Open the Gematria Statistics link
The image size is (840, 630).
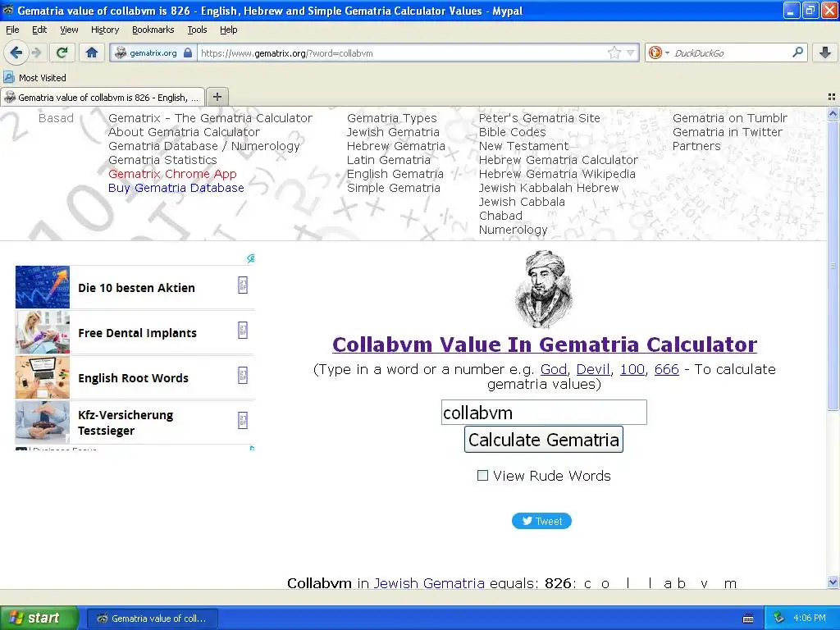click(x=163, y=160)
